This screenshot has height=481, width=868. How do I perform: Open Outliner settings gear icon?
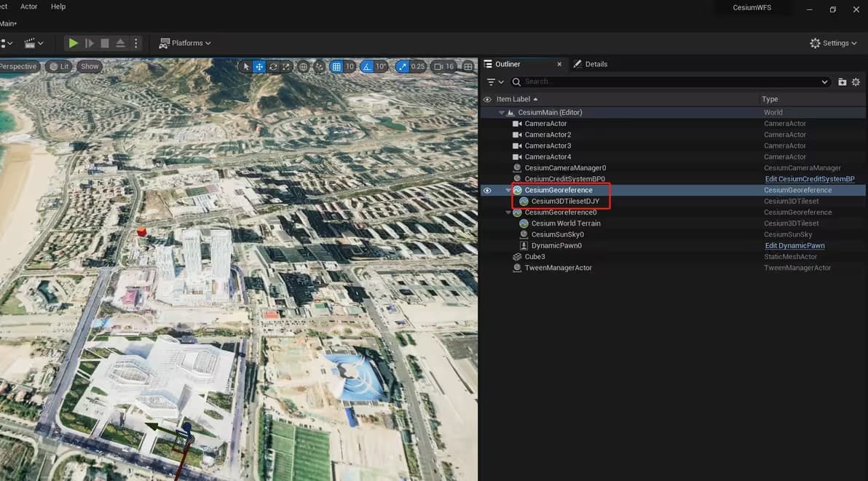(x=856, y=82)
